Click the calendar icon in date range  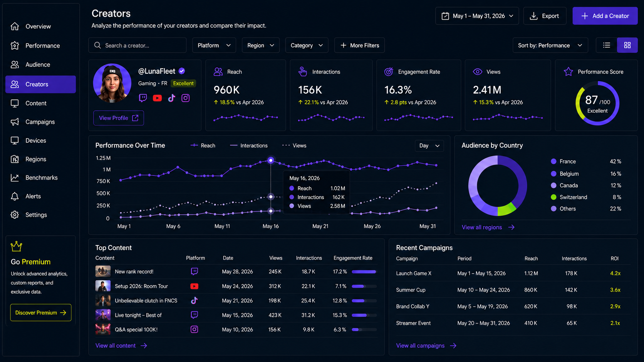(x=445, y=16)
